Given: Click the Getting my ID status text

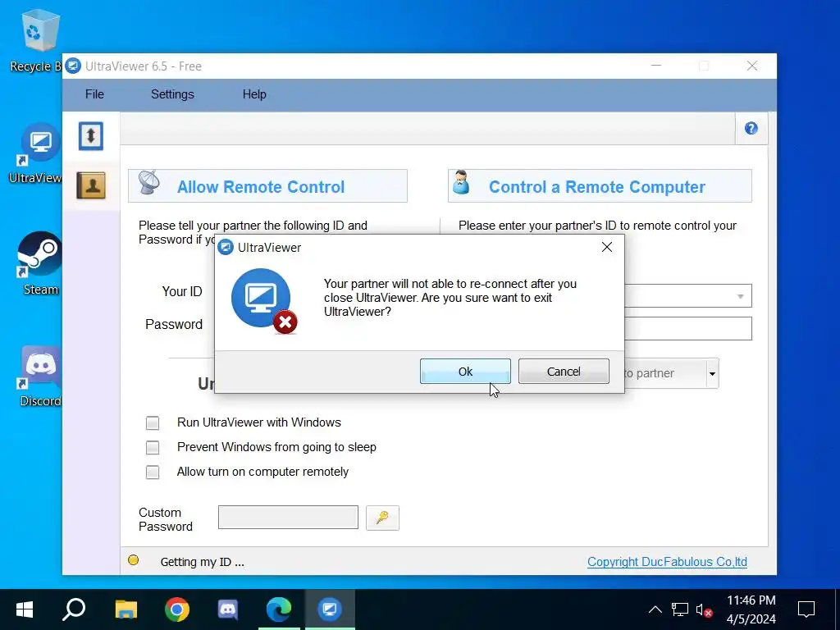Looking at the screenshot, I should tap(202, 562).
